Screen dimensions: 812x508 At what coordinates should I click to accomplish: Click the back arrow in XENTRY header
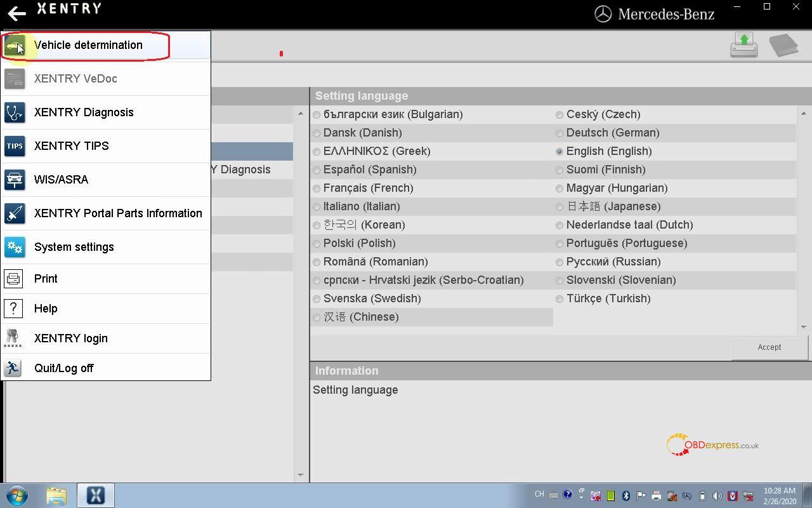click(x=16, y=13)
